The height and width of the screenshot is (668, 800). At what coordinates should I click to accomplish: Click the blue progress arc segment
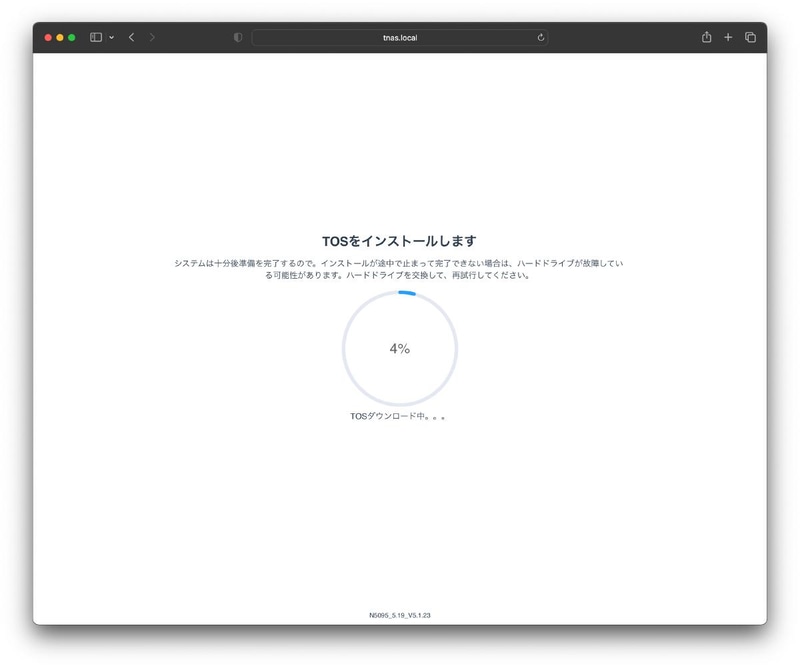(406, 294)
